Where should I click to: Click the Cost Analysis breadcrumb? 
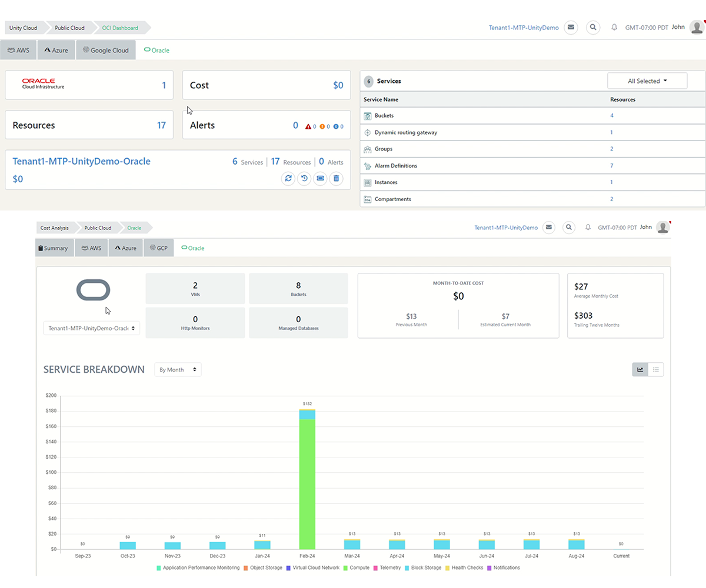[54, 228]
